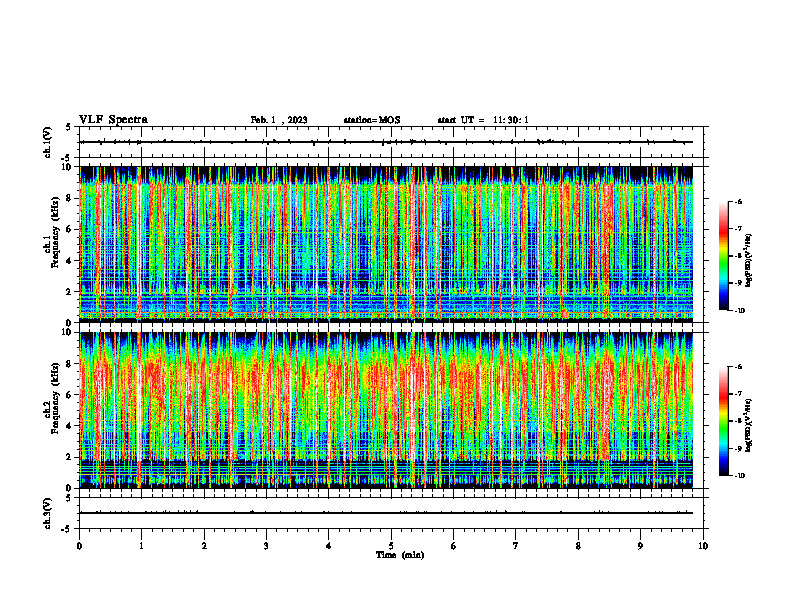This screenshot has width=792, height=612.
Task: Click the "Time (min)" axis label
Action: point(400,555)
